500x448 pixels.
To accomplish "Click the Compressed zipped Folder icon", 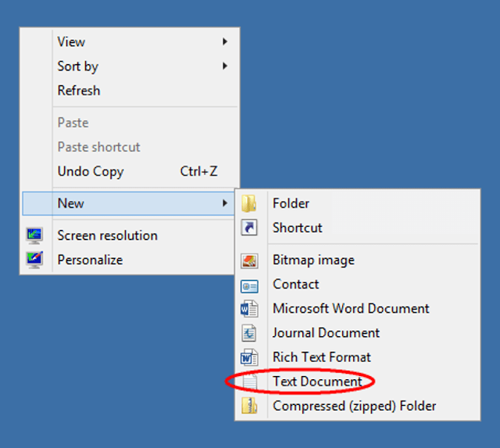I will (249, 406).
